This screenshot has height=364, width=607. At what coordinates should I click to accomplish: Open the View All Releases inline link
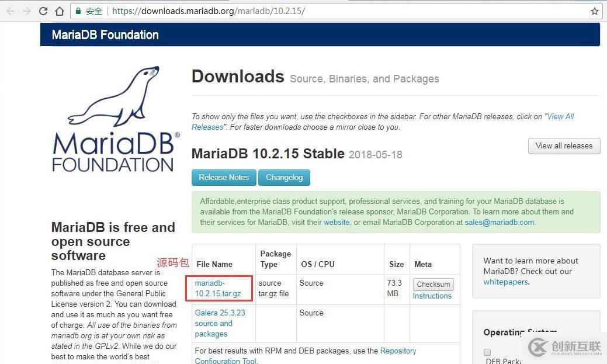383,122
